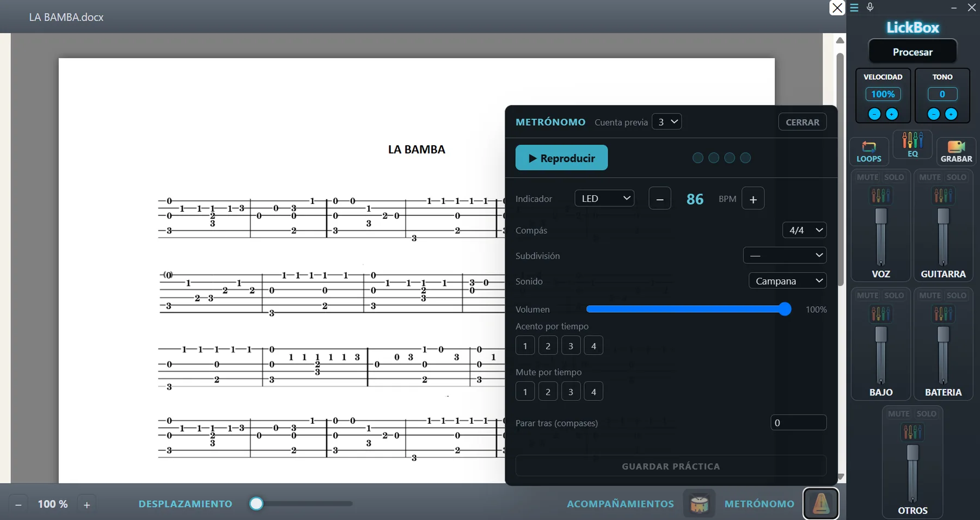Open the acompañamientos drum icon
This screenshot has height=520, width=980.
coord(699,504)
